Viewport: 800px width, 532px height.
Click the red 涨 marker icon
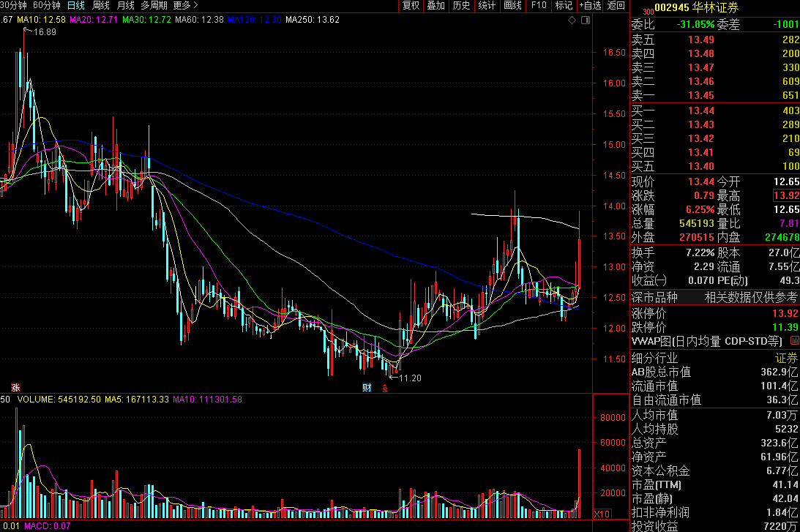point(15,387)
